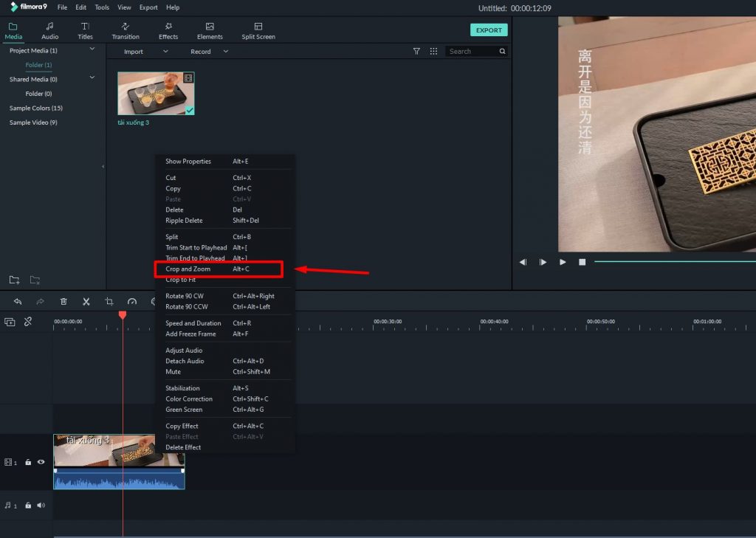The image size is (756, 538).
Task: Click the thumbnail grid view icon
Action: pos(434,51)
